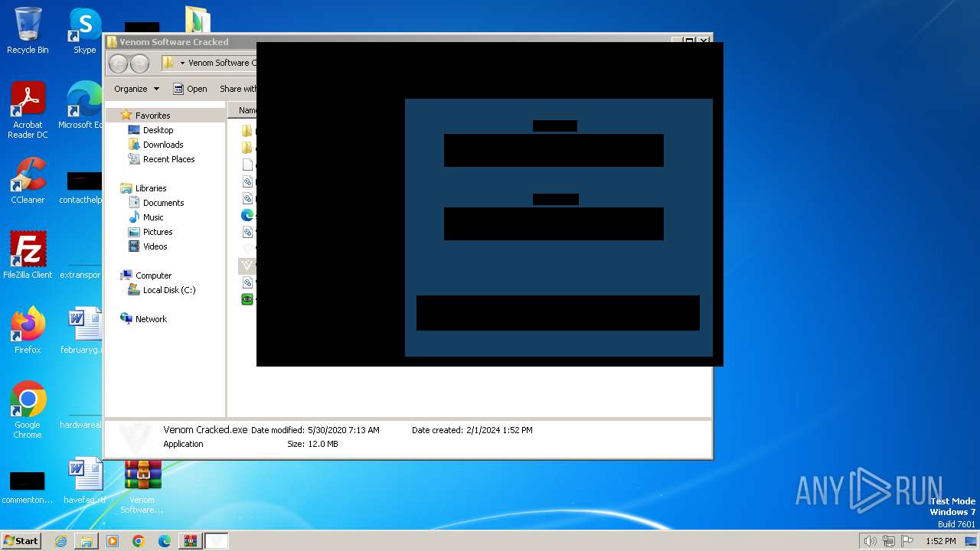Open the Documents library
The height and width of the screenshot is (551, 980).
163,203
